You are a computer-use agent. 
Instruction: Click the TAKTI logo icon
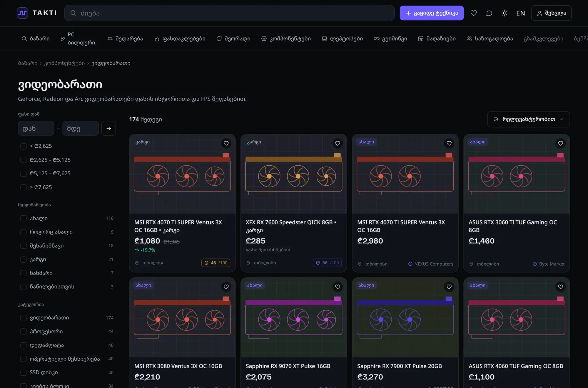(22, 13)
